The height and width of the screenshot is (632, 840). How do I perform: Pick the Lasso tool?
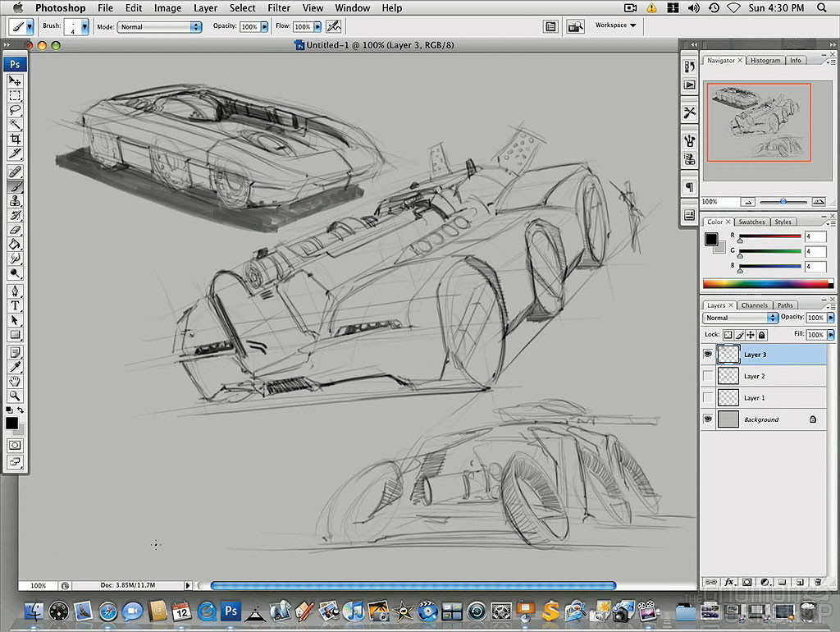pyautogui.click(x=15, y=111)
